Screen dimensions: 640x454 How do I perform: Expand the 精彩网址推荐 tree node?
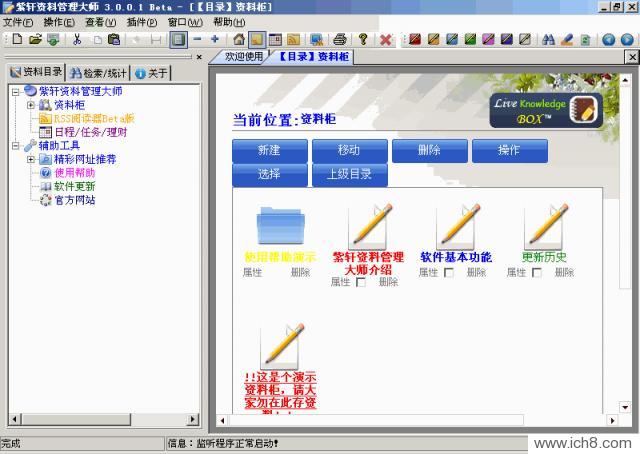coord(31,159)
